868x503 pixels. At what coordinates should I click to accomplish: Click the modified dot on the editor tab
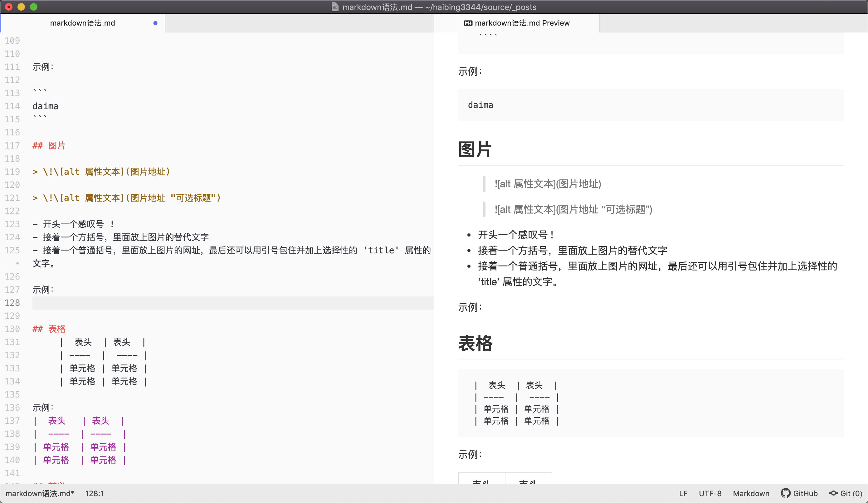(x=155, y=23)
